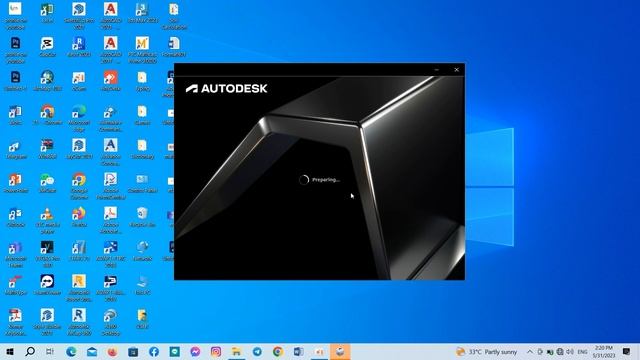Open Word from the taskbar

click(x=298, y=351)
